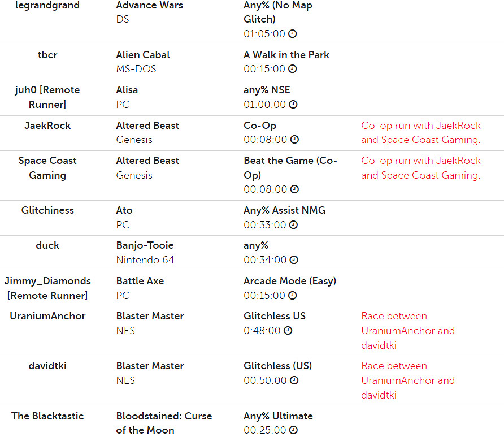Click UraniumAnchor's race note in red

tap(408, 331)
